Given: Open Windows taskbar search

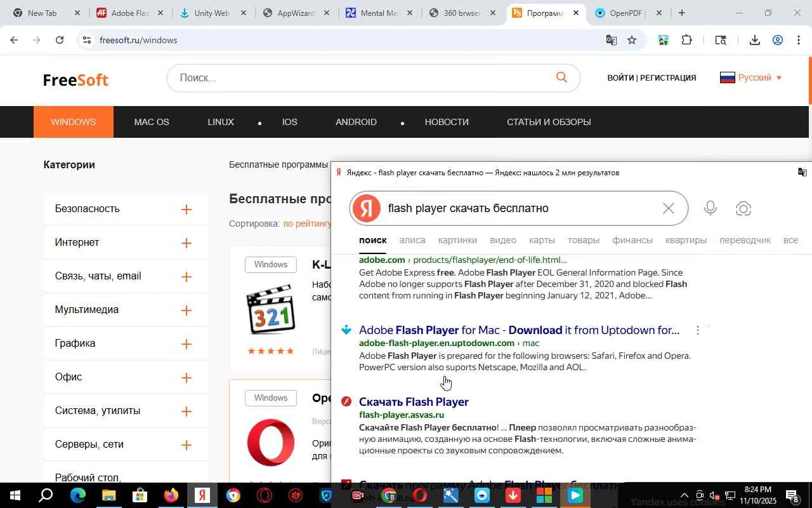Looking at the screenshot, I should [46, 495].
